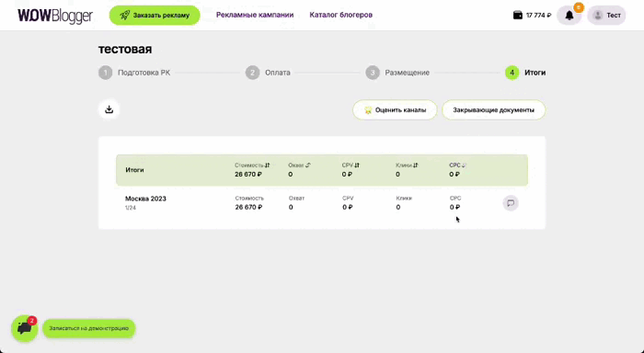Select step 4 Итоги
This screenshot has height=353, width=644.
point(525,73)
